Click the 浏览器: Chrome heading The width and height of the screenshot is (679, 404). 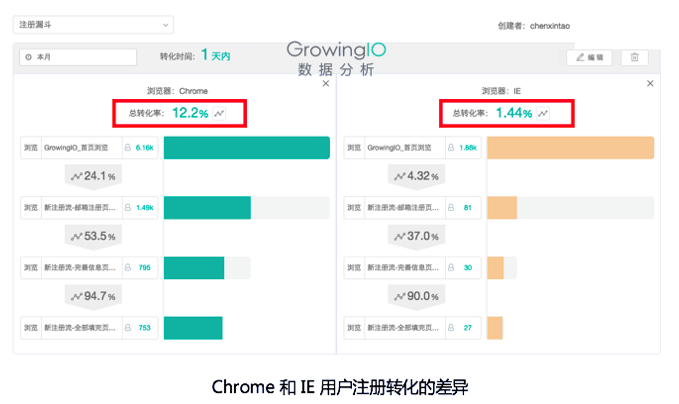(177, 91)
